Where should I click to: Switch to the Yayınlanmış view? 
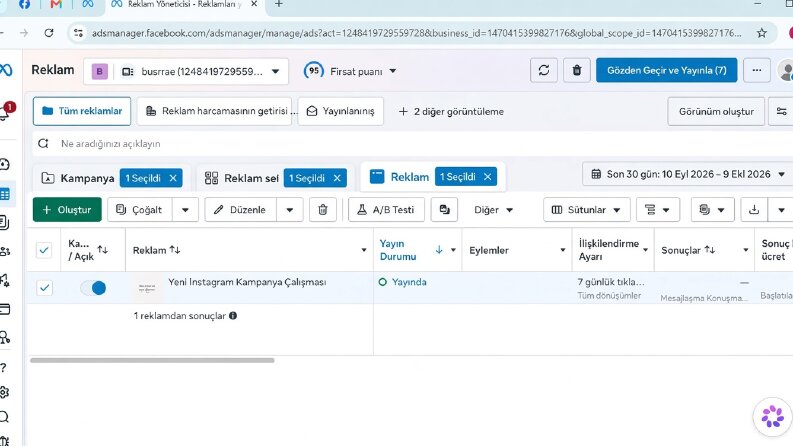coord(340,111)
